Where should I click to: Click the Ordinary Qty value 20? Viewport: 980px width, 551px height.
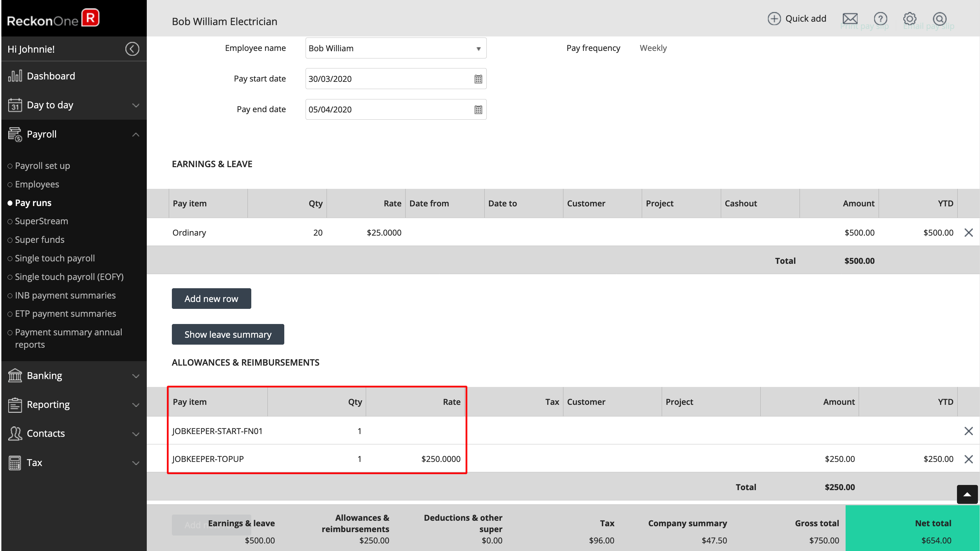pyautogui.click(x=318, y=232)
